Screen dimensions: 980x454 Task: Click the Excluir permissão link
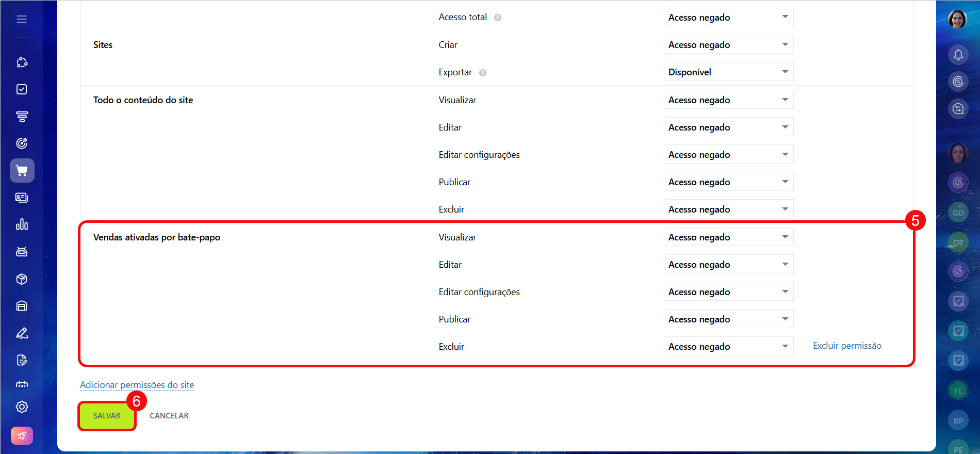847,346
